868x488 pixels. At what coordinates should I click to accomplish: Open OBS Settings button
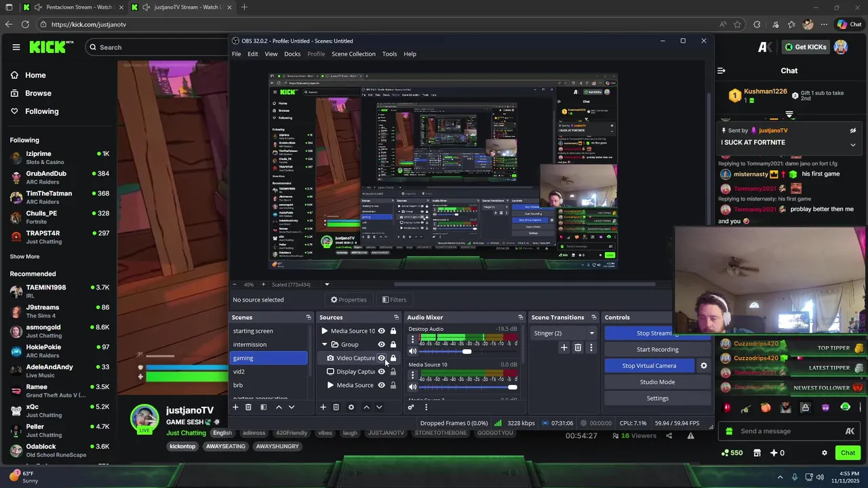tap(657, 399)
